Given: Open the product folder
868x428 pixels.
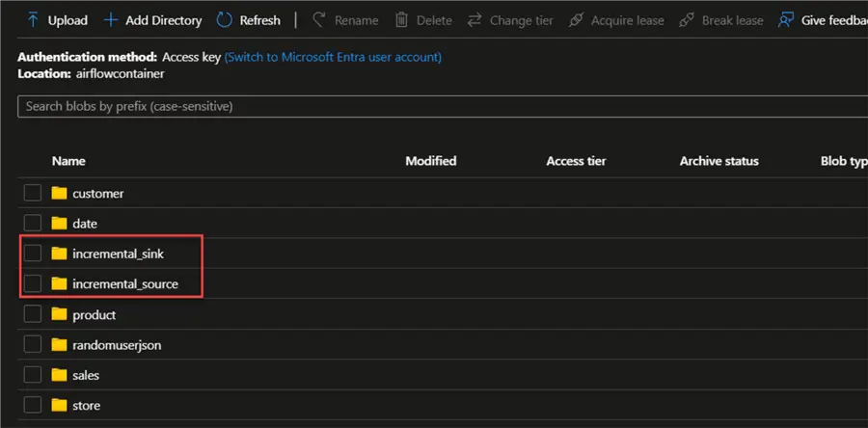Looking at the screenshot, I should (x=94, y=314).
